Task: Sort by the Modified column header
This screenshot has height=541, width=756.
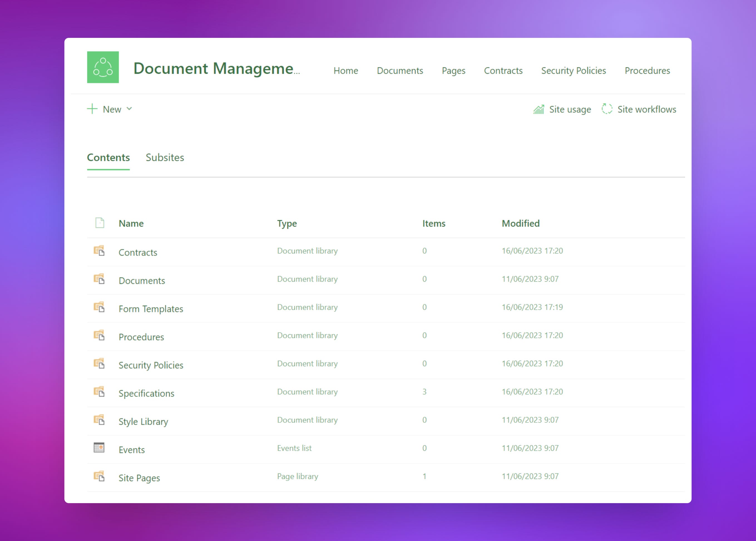Action: [x=520, y=223]
